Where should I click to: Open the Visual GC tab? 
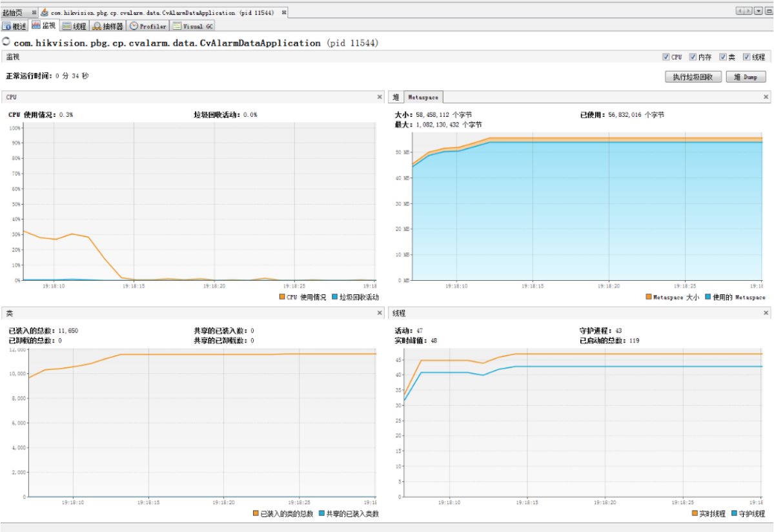pyautogui.click(x=192, y=26)
